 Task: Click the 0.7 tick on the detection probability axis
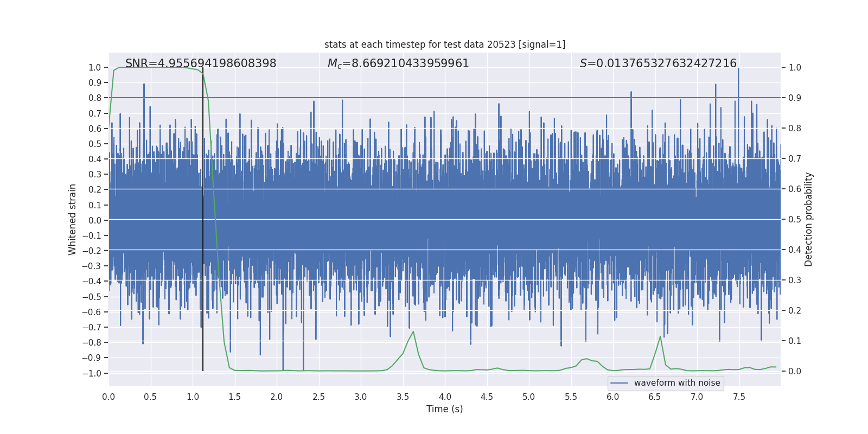(795, 159)
